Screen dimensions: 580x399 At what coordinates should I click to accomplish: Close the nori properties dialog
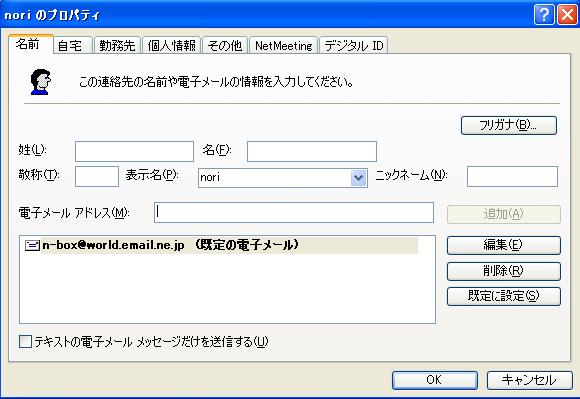pos(567,15)
